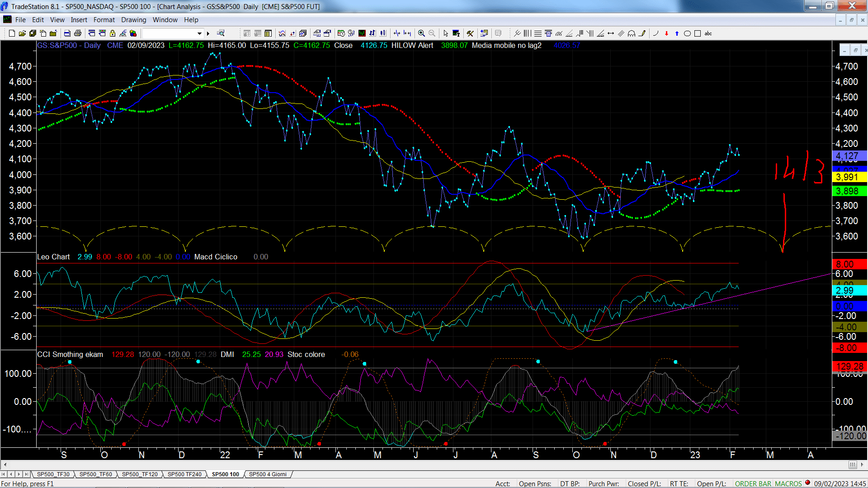Open the Edit menu

tap(38, 20)
